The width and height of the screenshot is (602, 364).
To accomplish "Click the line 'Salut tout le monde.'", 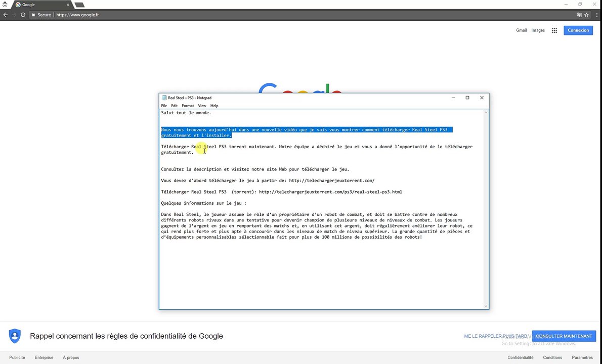I will [x=186, y=113].
